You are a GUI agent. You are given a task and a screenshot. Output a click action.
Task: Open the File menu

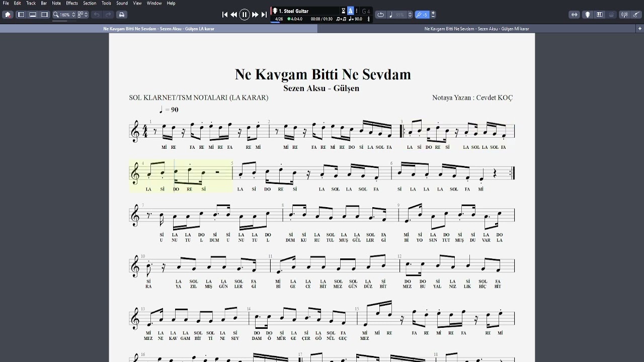[6, 3]
